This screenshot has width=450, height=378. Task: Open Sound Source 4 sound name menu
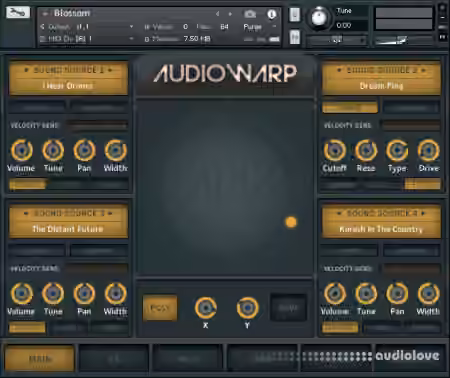coord(381,229)
